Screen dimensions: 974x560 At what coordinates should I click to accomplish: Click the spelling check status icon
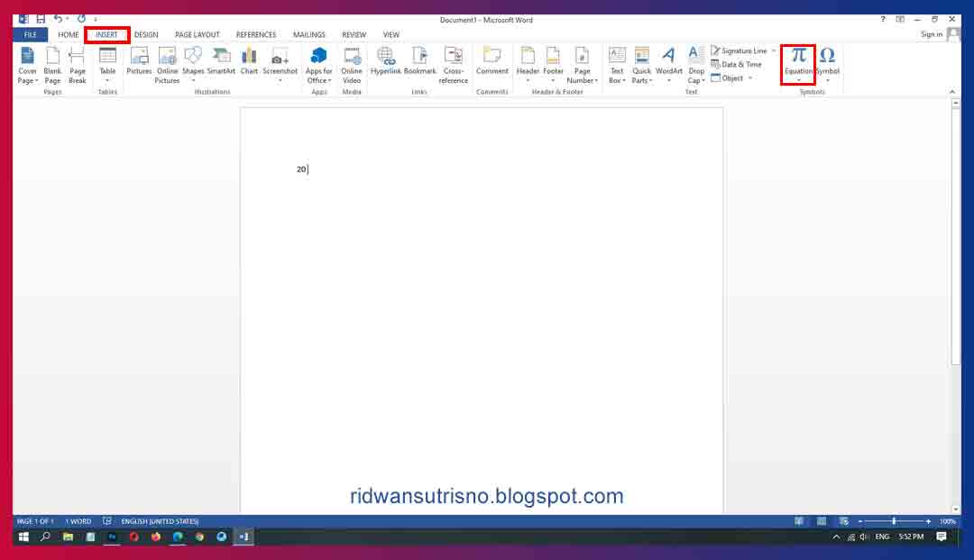[x=107, y=521]
